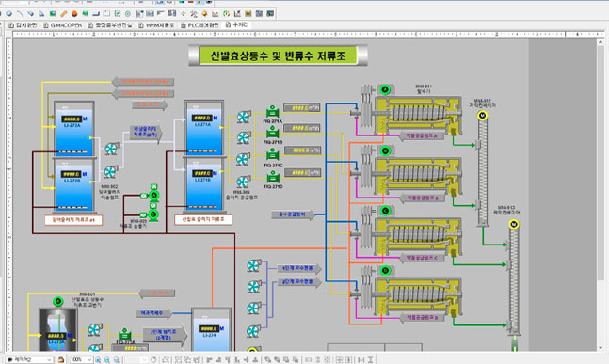Screen dimensions: 609x364
Task: Click the green D indicator on bottom decanter
Action: pyautogui.click(x=385, y=270)
